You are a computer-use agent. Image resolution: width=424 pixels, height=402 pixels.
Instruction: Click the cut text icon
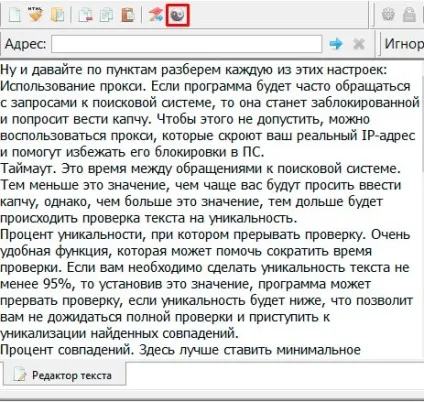click(x=85, y=15)
